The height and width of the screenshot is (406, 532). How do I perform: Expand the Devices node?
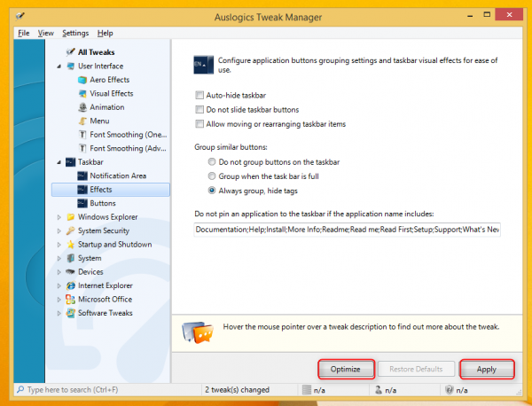coord(59,272)
